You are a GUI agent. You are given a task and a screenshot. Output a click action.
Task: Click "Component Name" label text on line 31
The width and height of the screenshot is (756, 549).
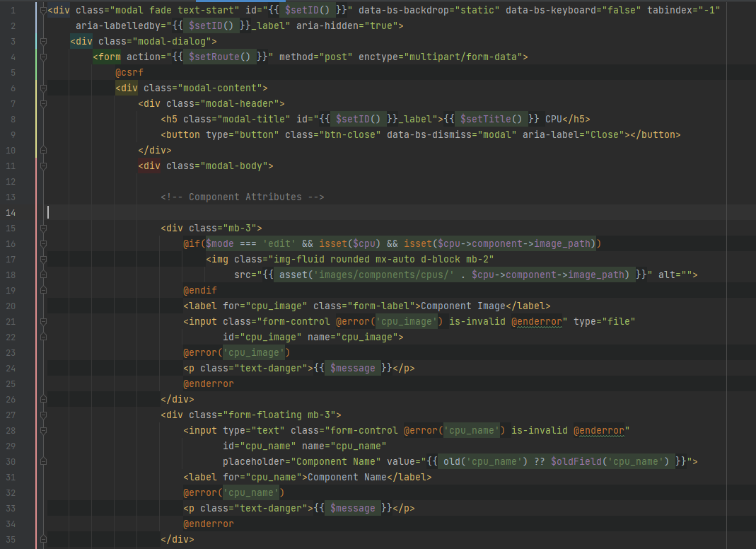coord(347,477)
